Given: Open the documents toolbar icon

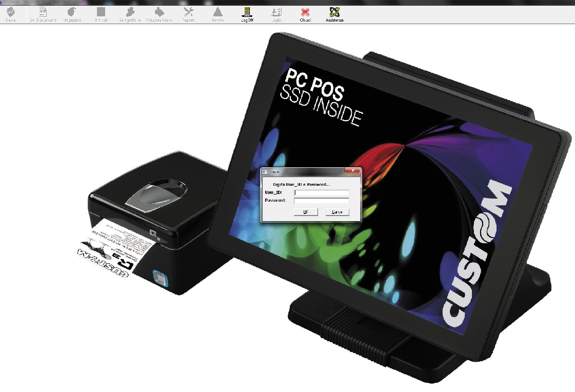Looking at the screenshot, I should tap(43, 14).
